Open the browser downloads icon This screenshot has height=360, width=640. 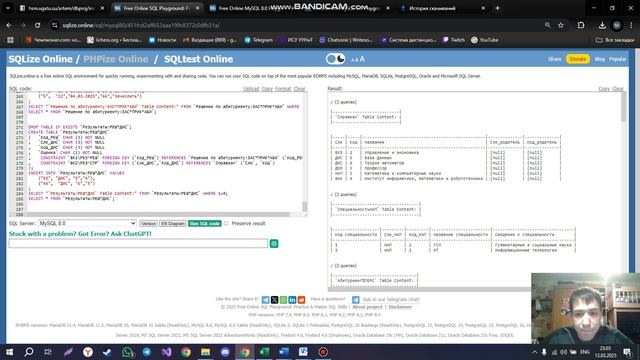[x=602, y=25]
